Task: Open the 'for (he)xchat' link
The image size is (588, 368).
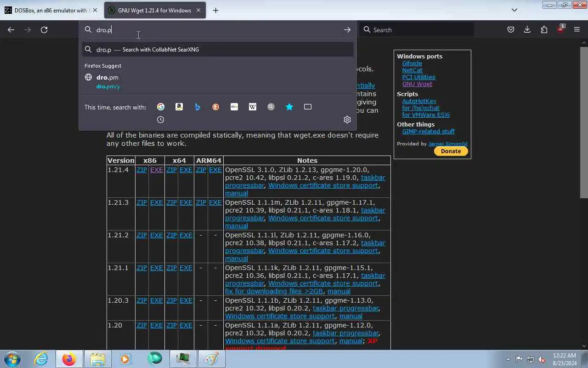Action: 421,108
